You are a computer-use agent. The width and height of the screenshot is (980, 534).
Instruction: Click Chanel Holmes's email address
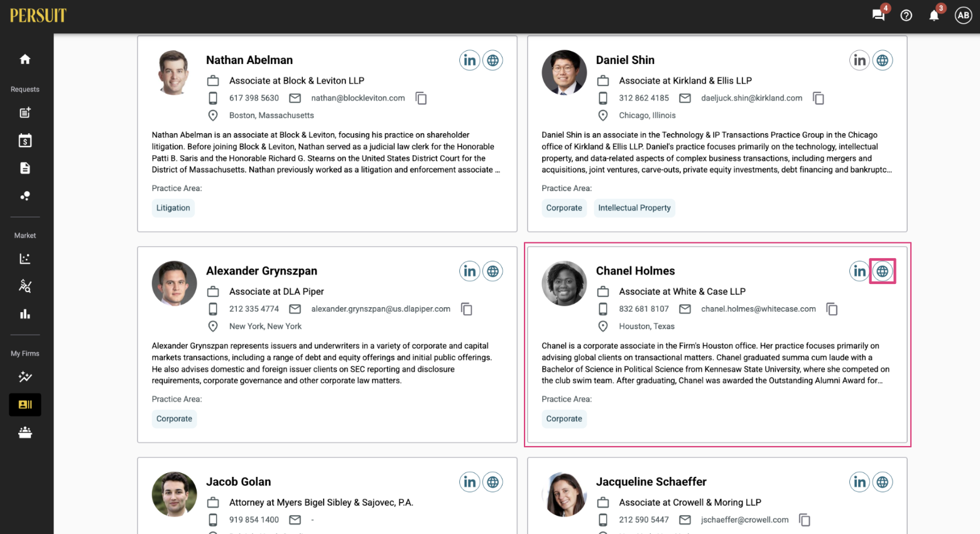click(x=758, y=309)
